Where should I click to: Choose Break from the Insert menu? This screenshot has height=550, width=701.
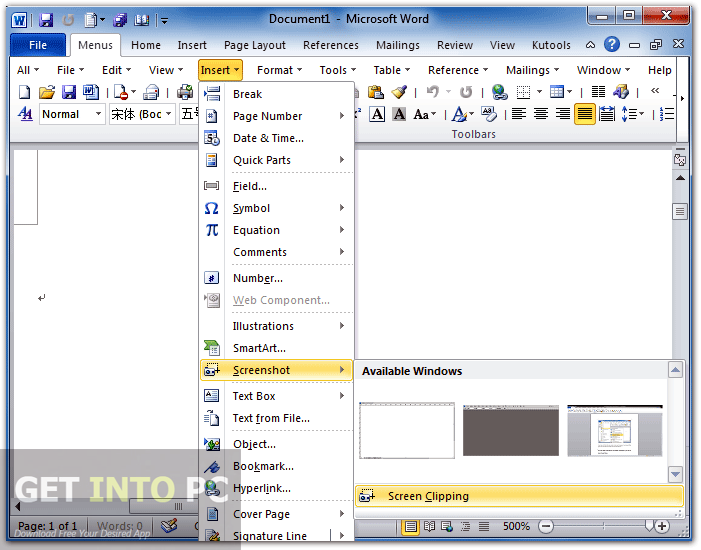(x=277, y=94)
